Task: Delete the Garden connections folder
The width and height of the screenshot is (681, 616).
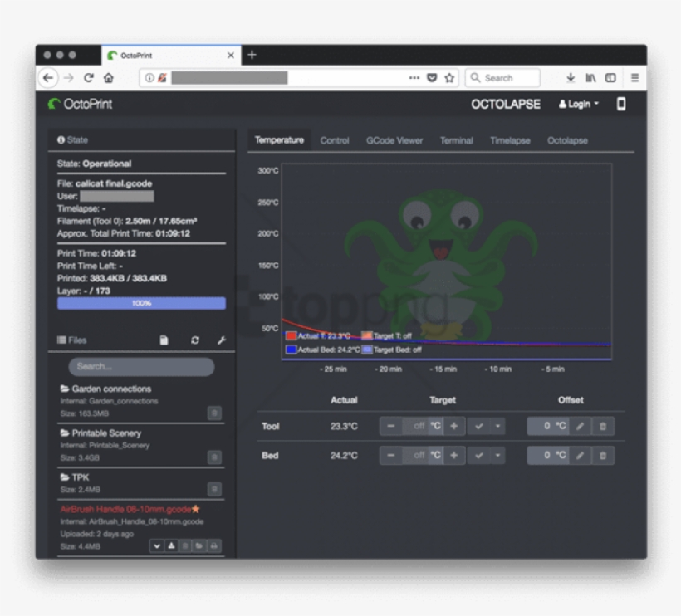Action: (214, 413)
